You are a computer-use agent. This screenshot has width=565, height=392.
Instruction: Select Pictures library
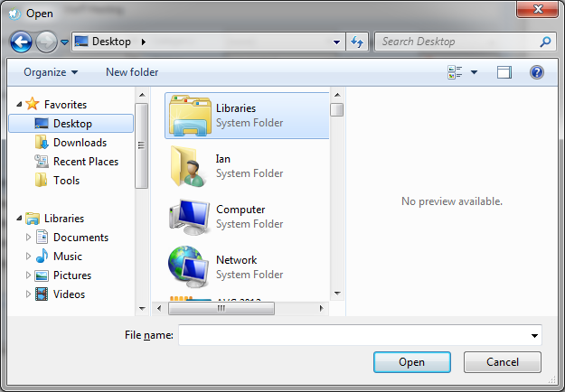(x=72, y=275)
